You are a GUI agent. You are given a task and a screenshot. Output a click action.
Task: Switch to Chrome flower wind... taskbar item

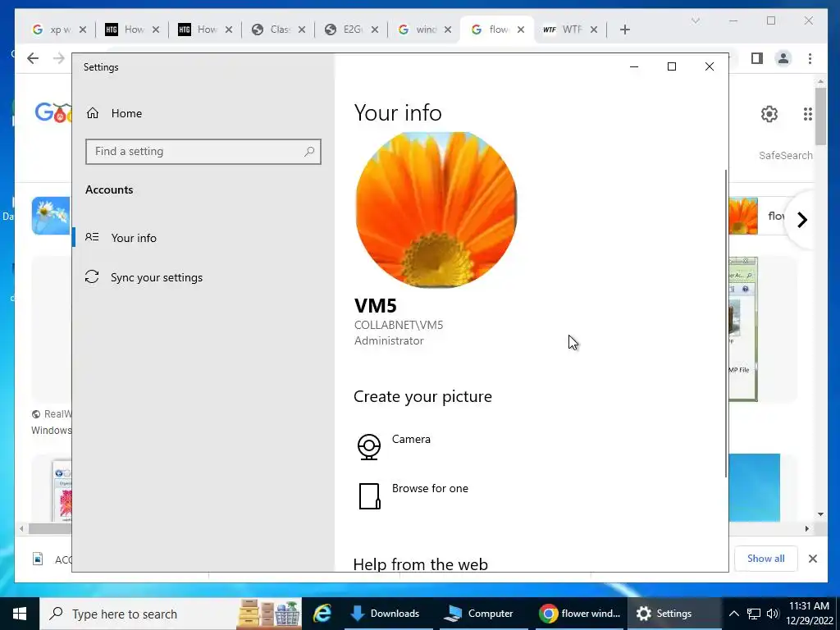tap(580, 614)
